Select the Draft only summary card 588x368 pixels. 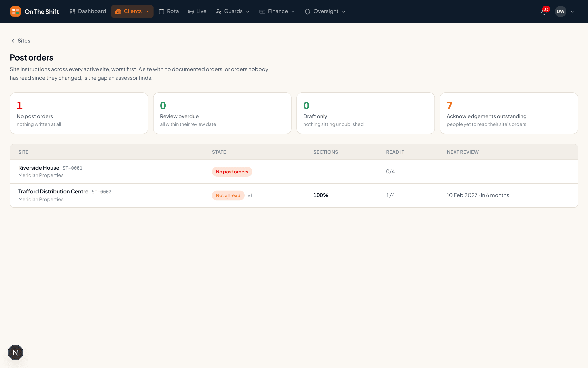tap(365, 113)
